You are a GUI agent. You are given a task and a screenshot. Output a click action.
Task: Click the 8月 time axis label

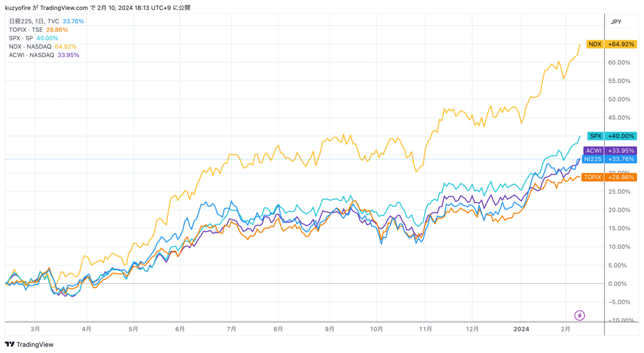[x=278, y=329]
